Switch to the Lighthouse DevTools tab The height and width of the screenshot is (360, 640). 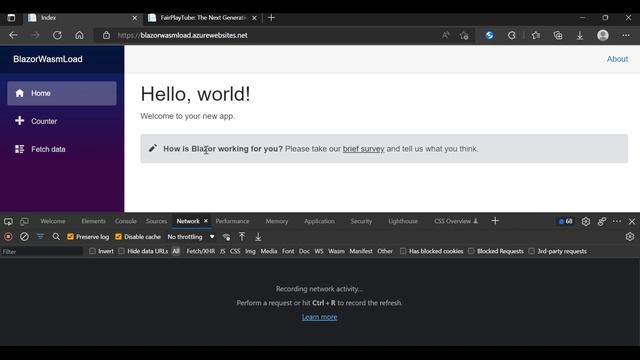pyautogui.click(x=403, y=221)
